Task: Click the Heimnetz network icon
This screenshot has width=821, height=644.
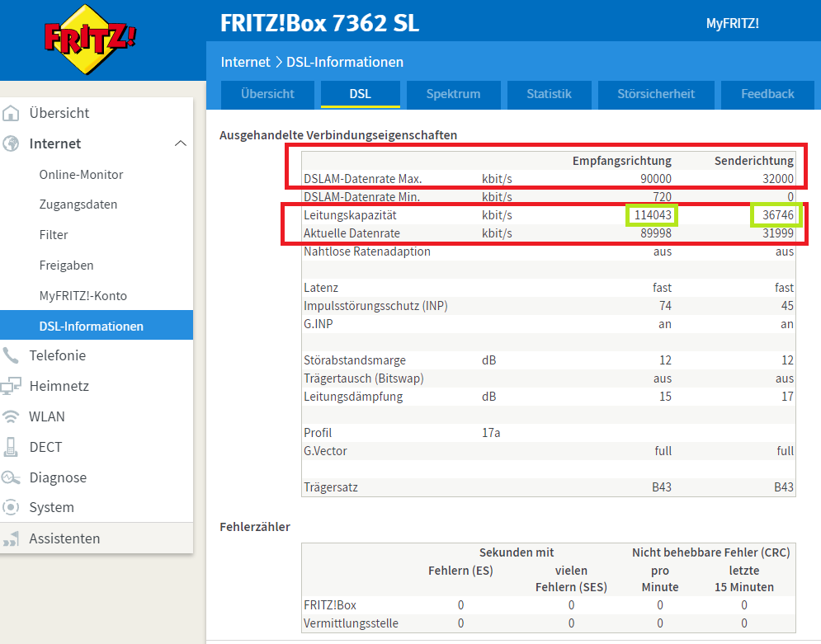Action: coord(11,386)
